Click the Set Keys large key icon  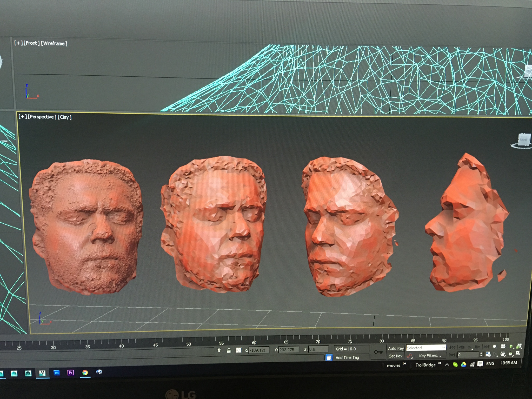(x=378, y=352)
